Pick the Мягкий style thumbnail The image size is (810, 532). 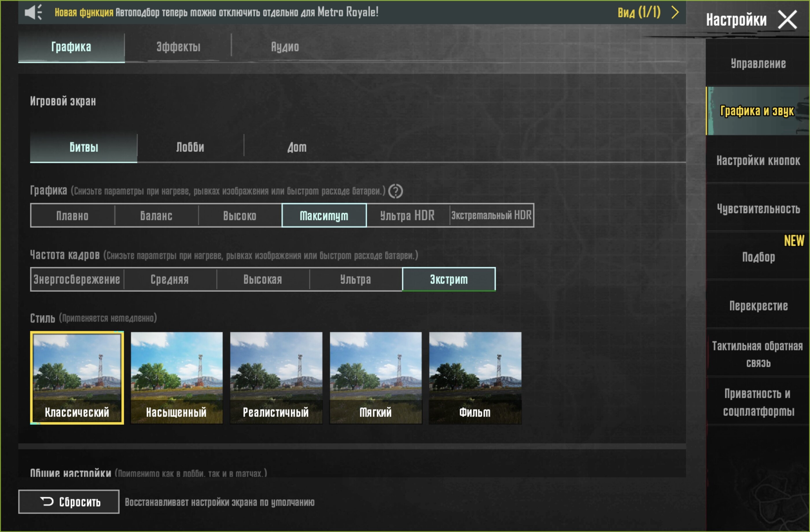click(x=376, y=378)
